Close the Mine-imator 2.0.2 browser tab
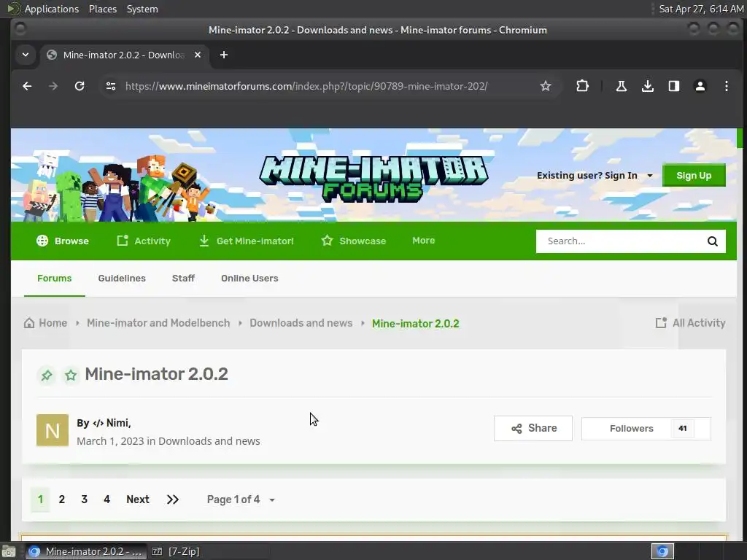The image size is (747, 560). (x=197, y=55)
